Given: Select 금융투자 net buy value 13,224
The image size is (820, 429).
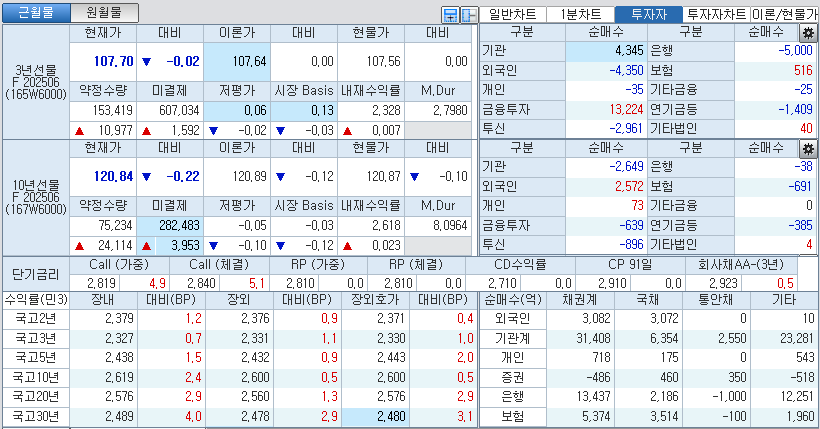Looking at the screenshot, I should pos(606,109).
